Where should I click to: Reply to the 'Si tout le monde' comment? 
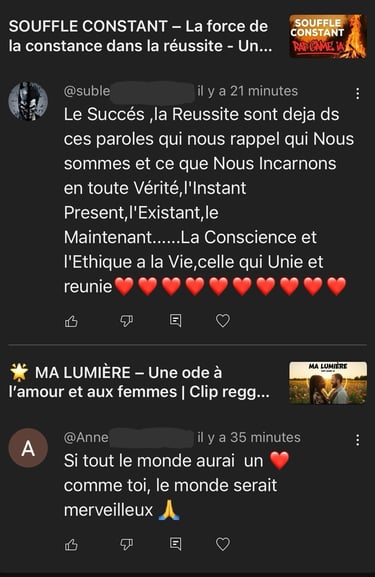click(175, 544)
